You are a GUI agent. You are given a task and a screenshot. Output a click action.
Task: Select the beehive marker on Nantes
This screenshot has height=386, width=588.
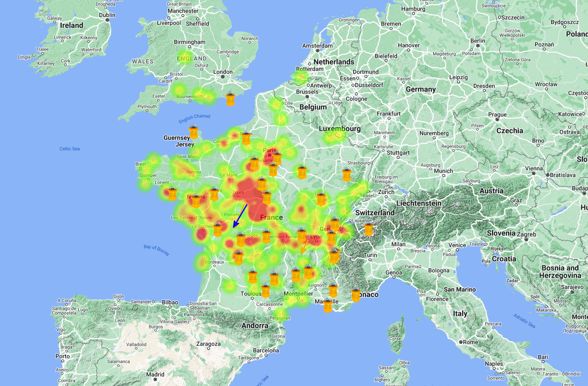196,201
